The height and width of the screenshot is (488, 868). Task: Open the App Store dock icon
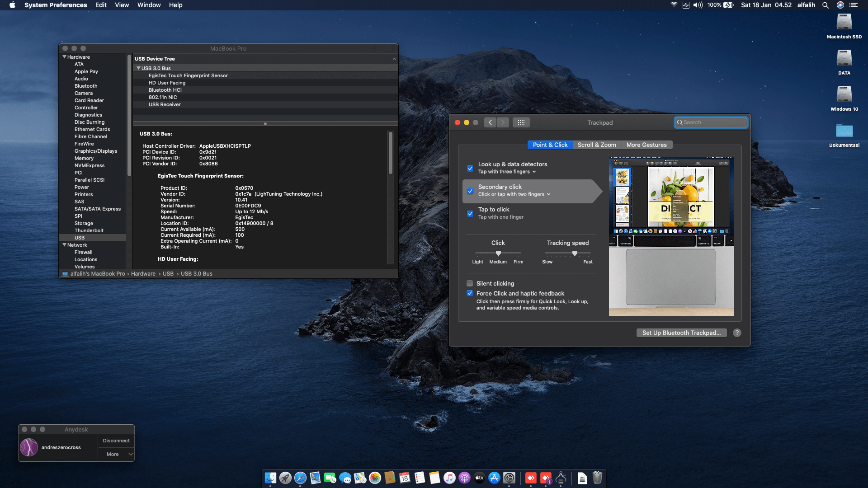coord(494,478)
